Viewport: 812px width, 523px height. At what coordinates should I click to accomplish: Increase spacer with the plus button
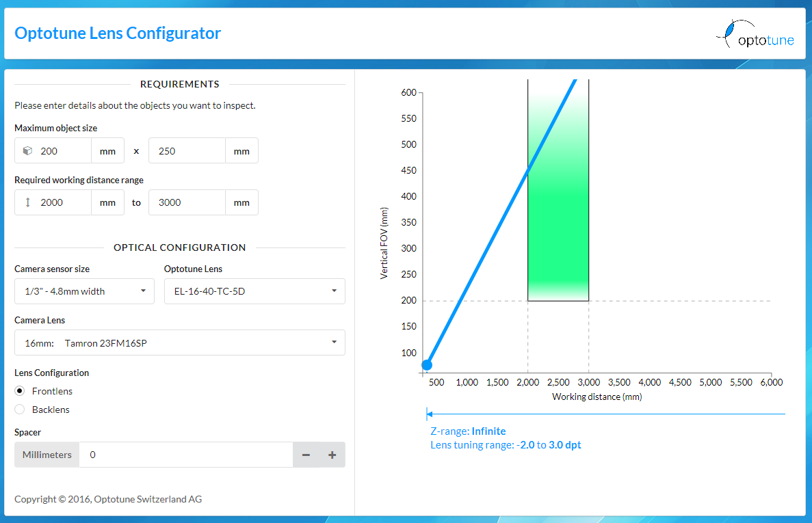(x=332, y=455)
